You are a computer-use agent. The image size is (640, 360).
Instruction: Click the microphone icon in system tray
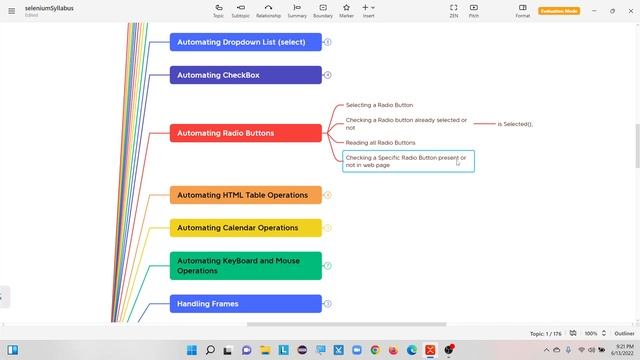click(x=568, y=350)
